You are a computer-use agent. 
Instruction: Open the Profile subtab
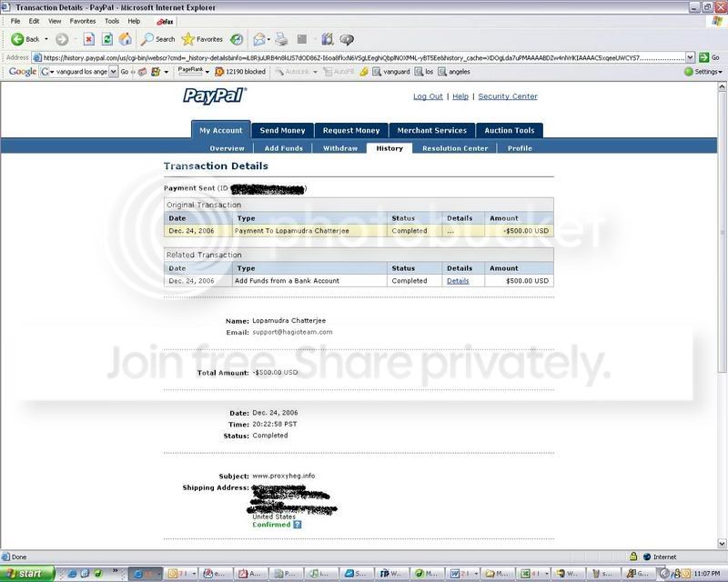[520, 148]
